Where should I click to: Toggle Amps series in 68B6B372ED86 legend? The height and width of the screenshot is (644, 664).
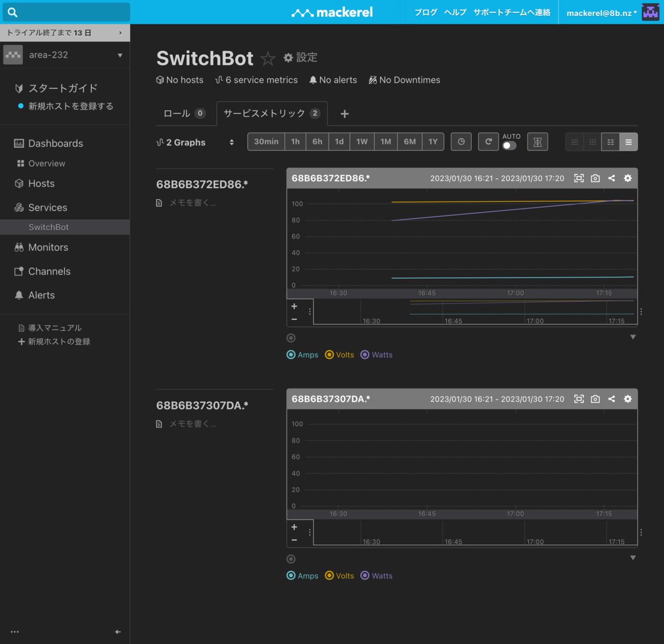click(x=303, y=355)
